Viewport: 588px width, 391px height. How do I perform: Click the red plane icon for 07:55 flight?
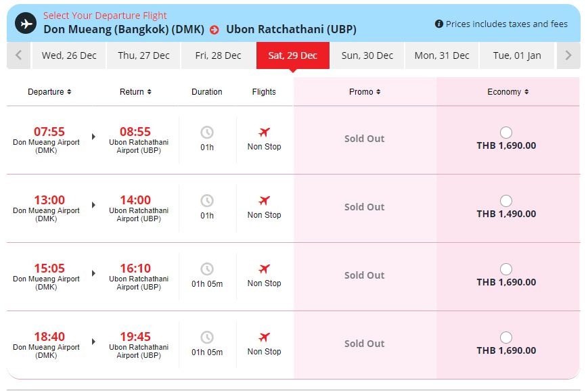264,133
